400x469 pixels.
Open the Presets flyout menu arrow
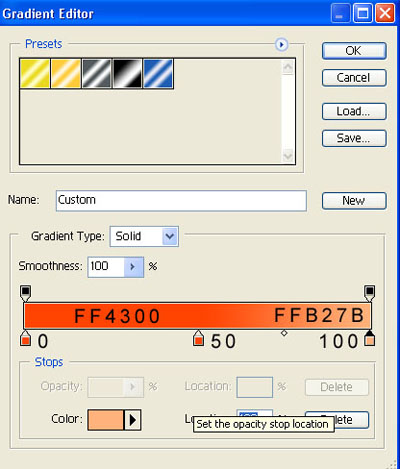pos(281,44)
